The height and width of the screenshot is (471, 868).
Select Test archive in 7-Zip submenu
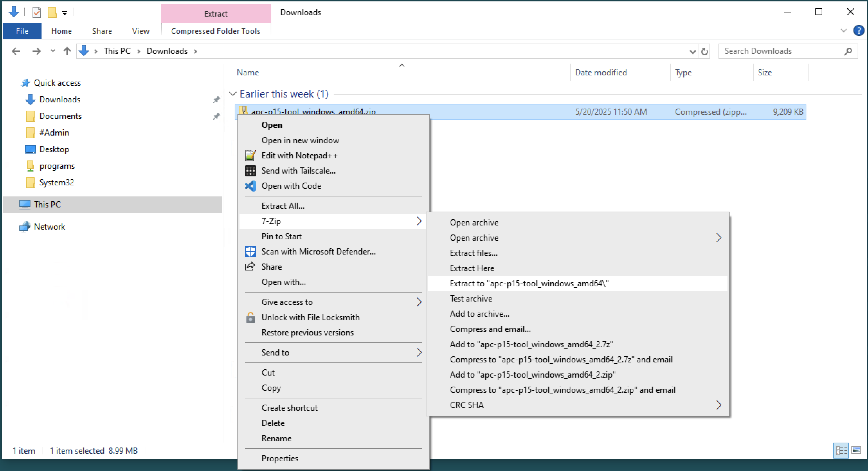(577, 298)
